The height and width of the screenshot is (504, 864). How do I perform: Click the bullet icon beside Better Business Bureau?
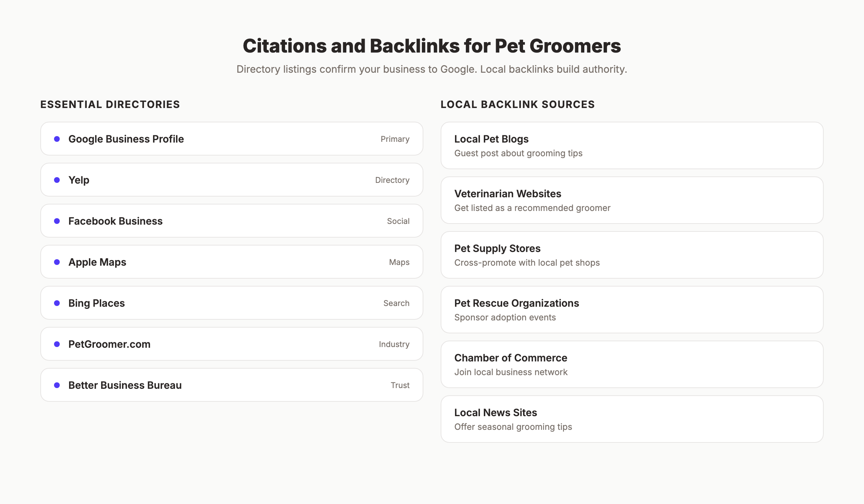tap(57, 385)
